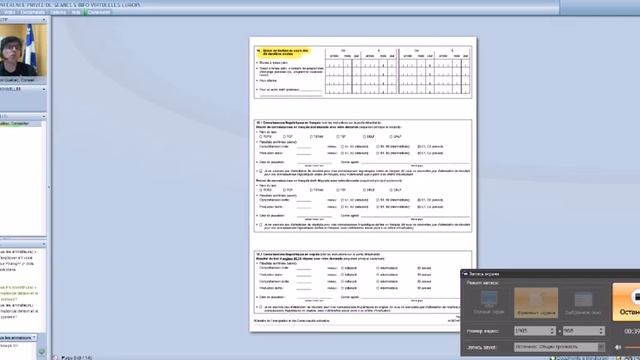Select screen fragment mode in the recorder
The image size is (640, 360).
pos(536,302)
